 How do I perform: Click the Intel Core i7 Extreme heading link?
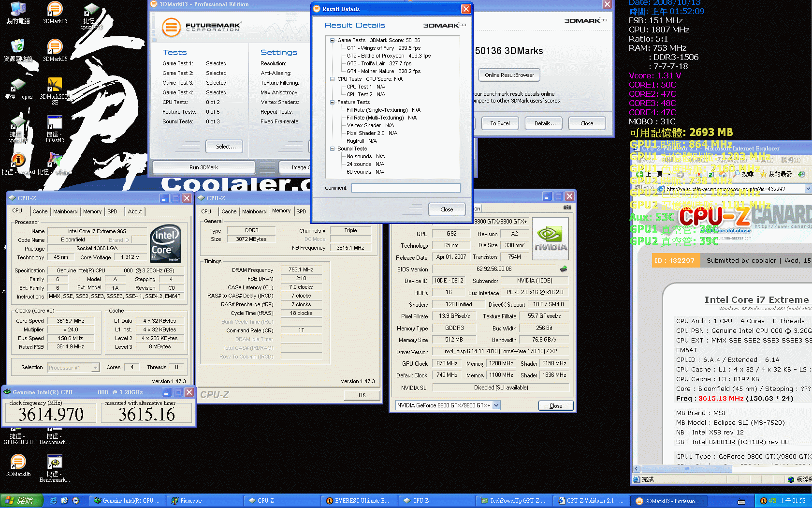click(756, 300)
